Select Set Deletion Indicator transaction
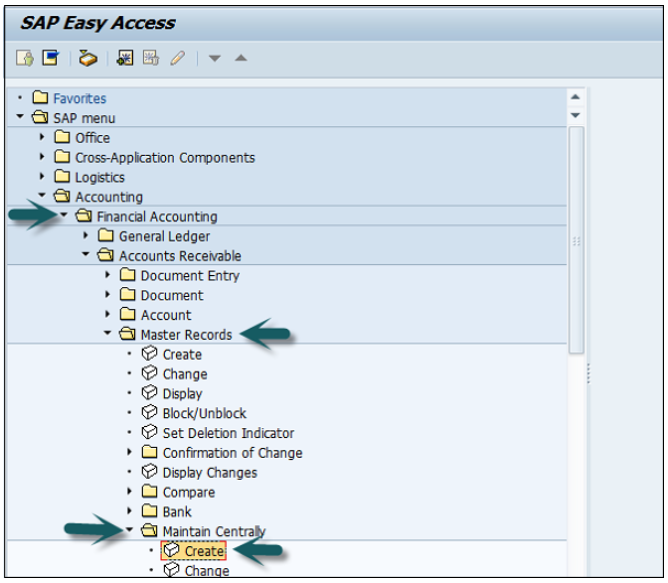The height and width of the screenshot is (583, 668). click(x=228, y=433)
